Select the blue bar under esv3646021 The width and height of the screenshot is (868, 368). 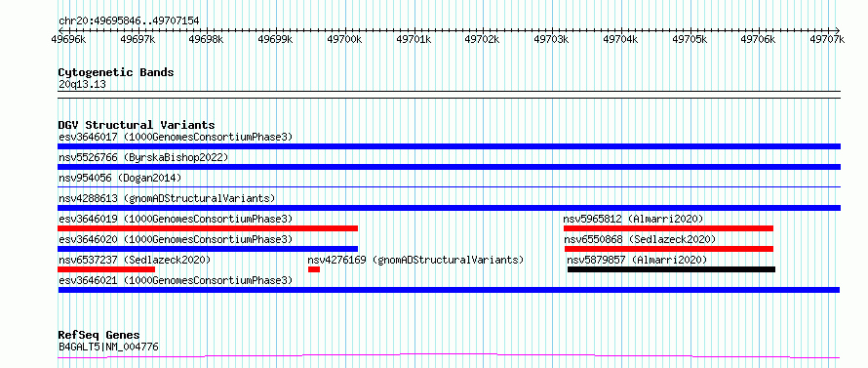[x=449, y=290]
